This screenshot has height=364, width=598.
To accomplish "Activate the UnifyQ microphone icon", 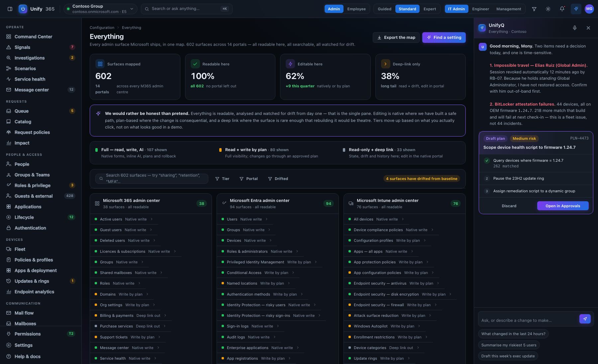I will pyautogui.click(x=575, y=28).
